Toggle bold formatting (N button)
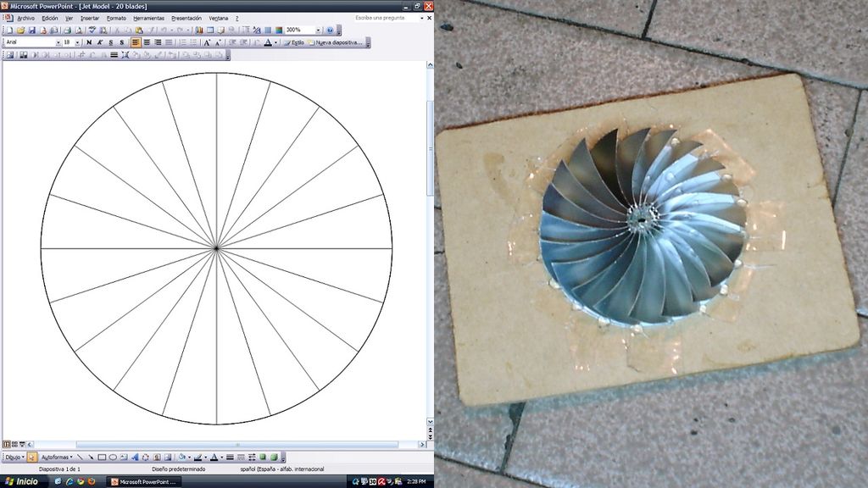The image size is (868, 488). 89,42
